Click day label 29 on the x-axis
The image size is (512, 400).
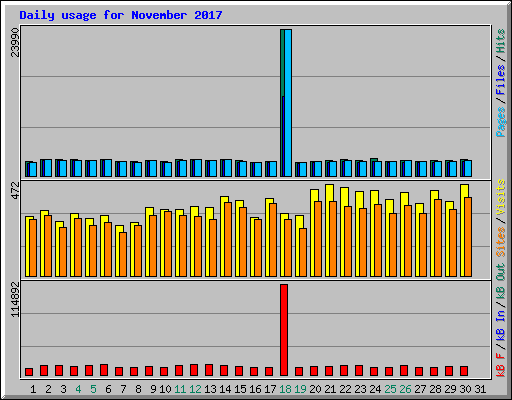(450, 389)
